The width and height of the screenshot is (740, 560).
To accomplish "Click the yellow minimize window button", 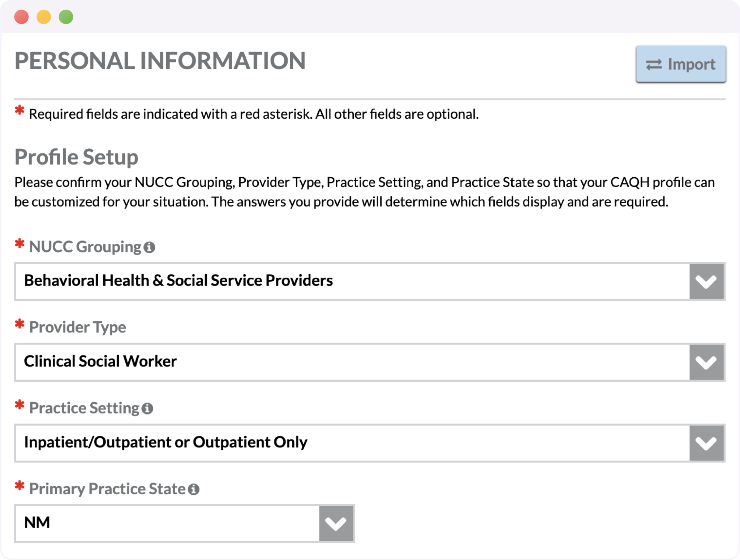I will (44, 17).
